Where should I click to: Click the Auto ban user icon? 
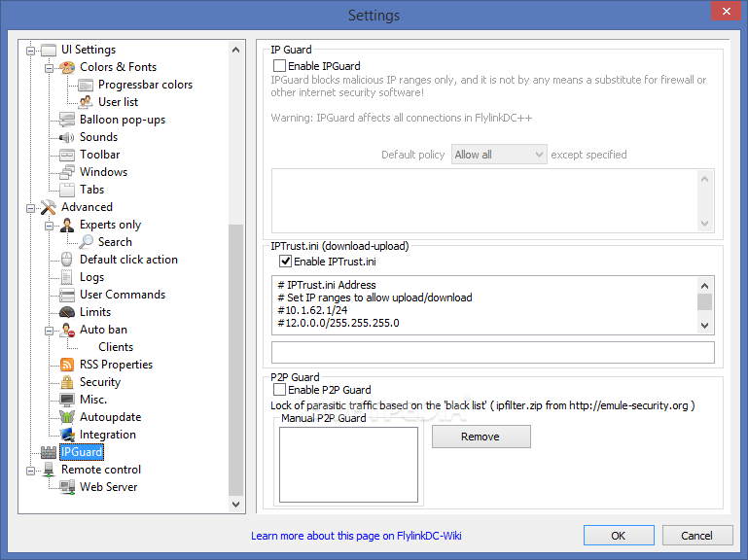point(67,331)
